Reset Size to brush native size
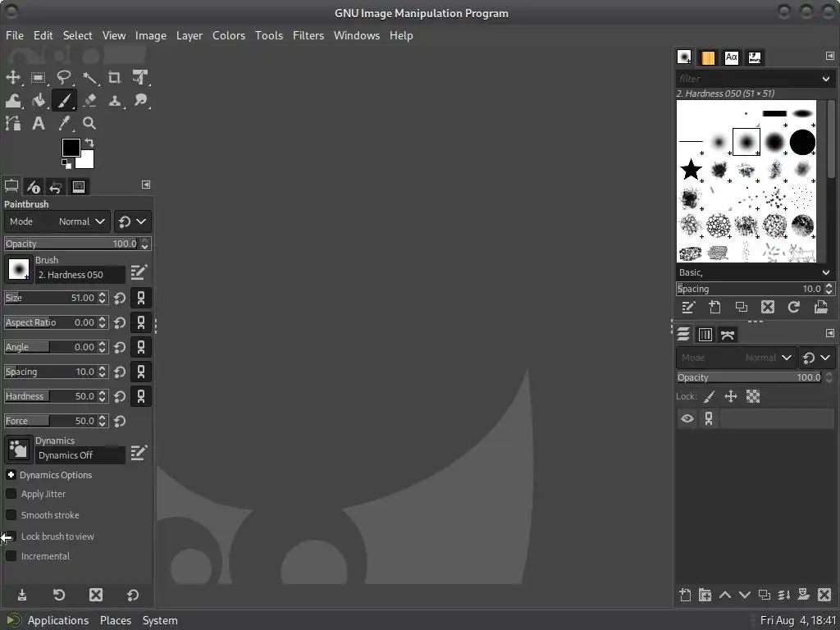840x630 pixels. 120,298
